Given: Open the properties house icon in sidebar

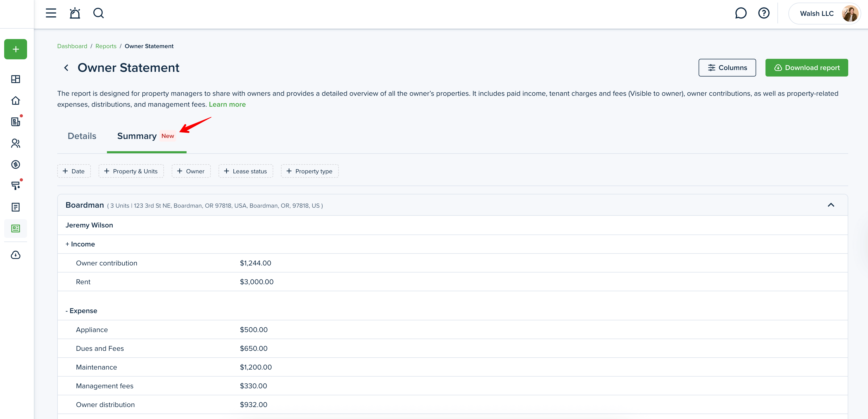Looking at the screenshot, I should (16, 100).
